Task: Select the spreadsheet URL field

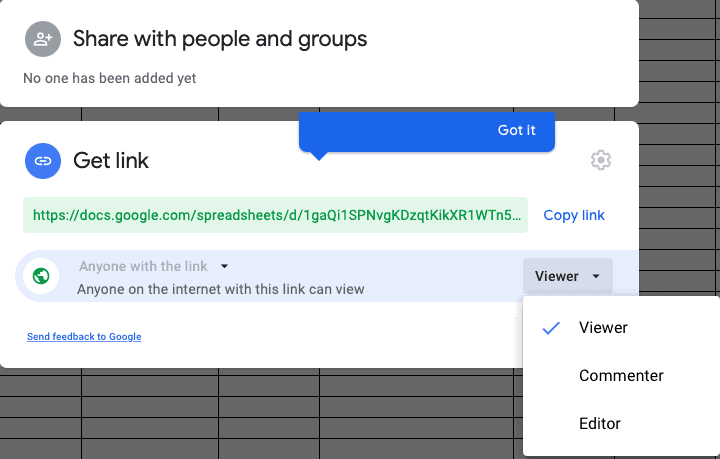Action: coord(276,215)
